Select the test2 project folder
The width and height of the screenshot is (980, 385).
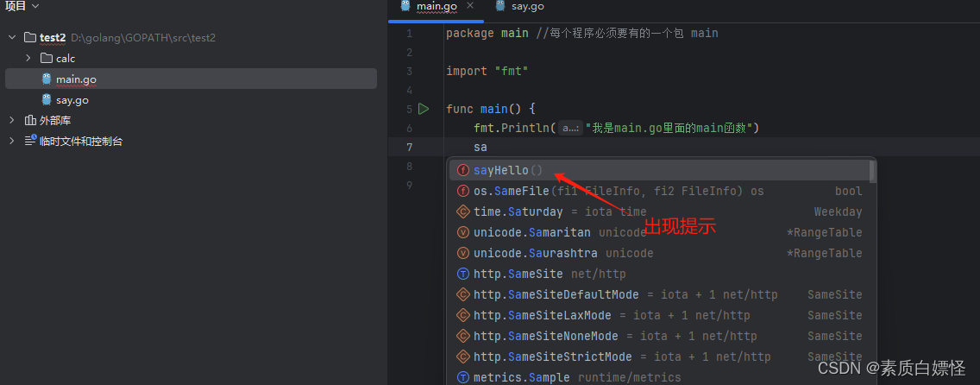[53, 37]
